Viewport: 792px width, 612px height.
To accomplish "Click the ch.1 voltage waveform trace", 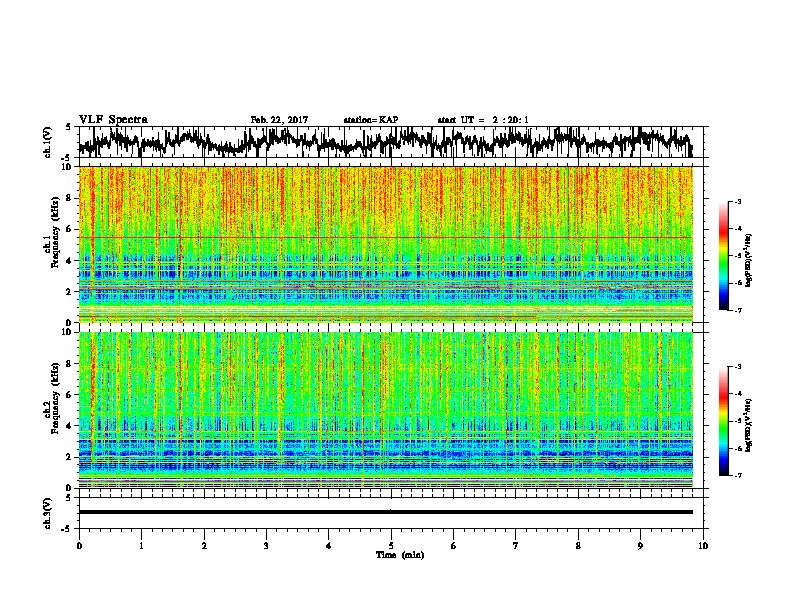I will pyautogui.click(x=385, y=142).
